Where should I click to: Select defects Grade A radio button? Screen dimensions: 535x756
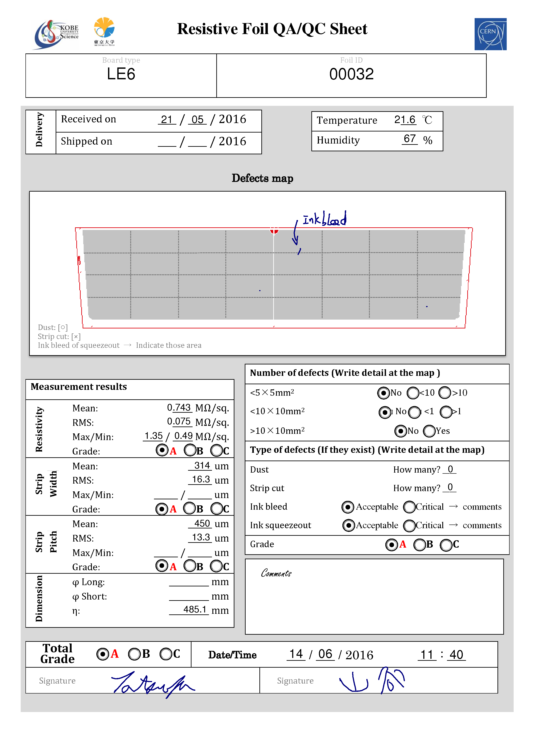tap(391, 545)
